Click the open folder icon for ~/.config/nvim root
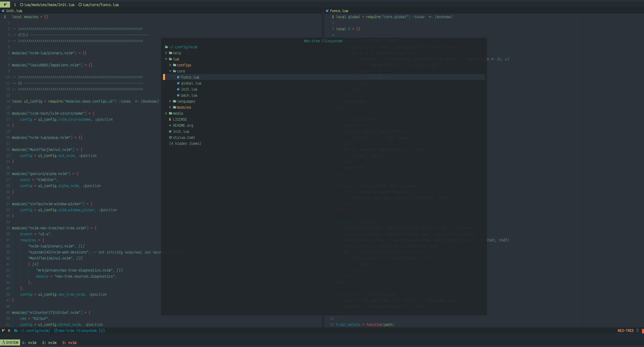644x347 pixels. [x=166, y=47]
